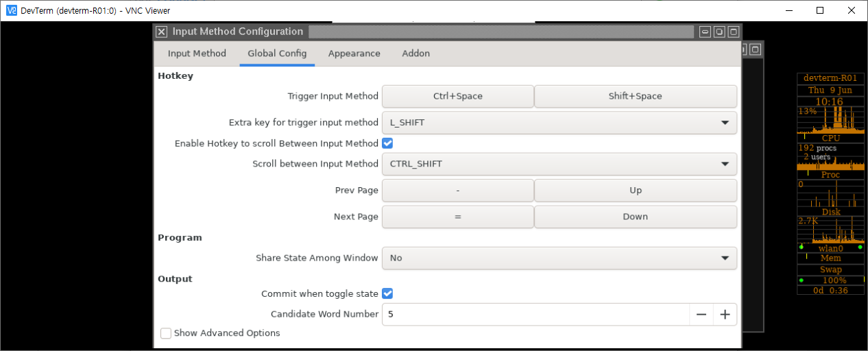Screen dimensions: 868x351
Task: Disable Enable Hotkey to scroll Between Input Method
Action: (x=387, y=143)
